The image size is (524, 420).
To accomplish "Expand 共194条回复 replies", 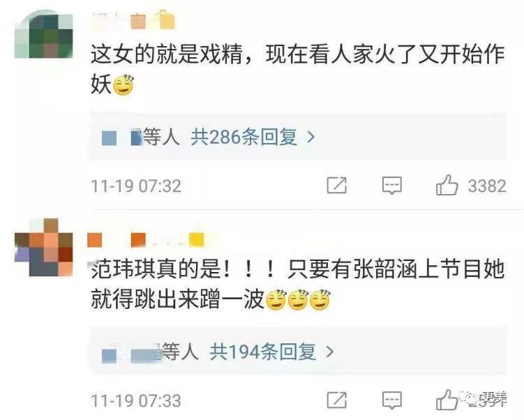I will (x=262, y=352).
